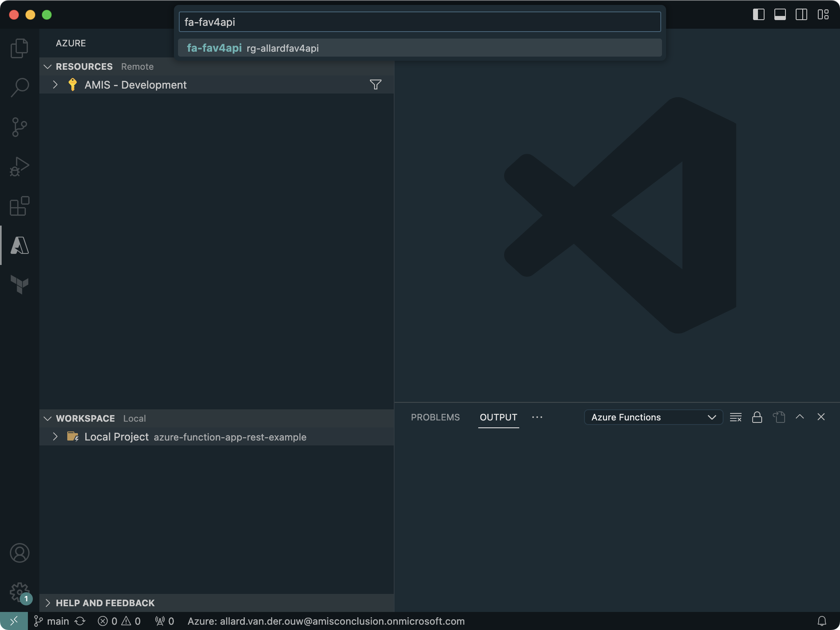Toggle the primary sidebar layout button
Viewport: 840px width, 630px height.
[x=758, y=15]
